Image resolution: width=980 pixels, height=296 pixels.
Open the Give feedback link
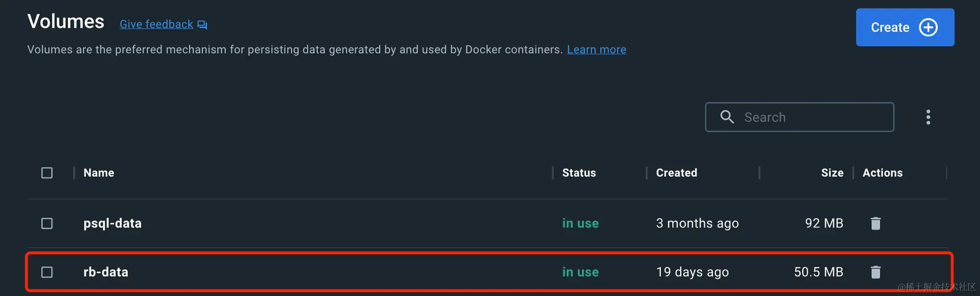click(x=156, y=24)
